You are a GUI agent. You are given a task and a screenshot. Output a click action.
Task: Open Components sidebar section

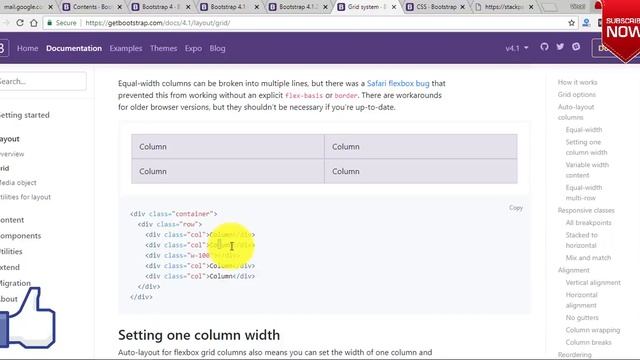coord(20,236)
